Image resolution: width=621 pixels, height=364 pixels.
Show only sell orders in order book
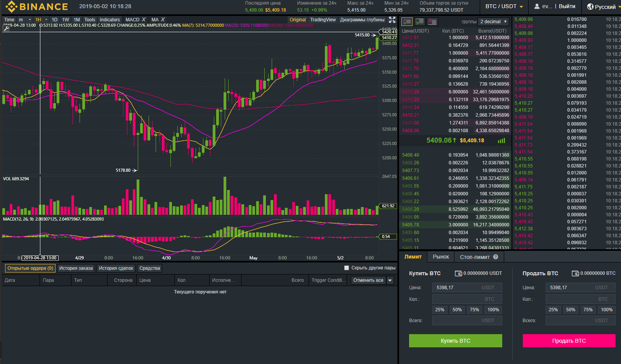click(x=432, y=22)
